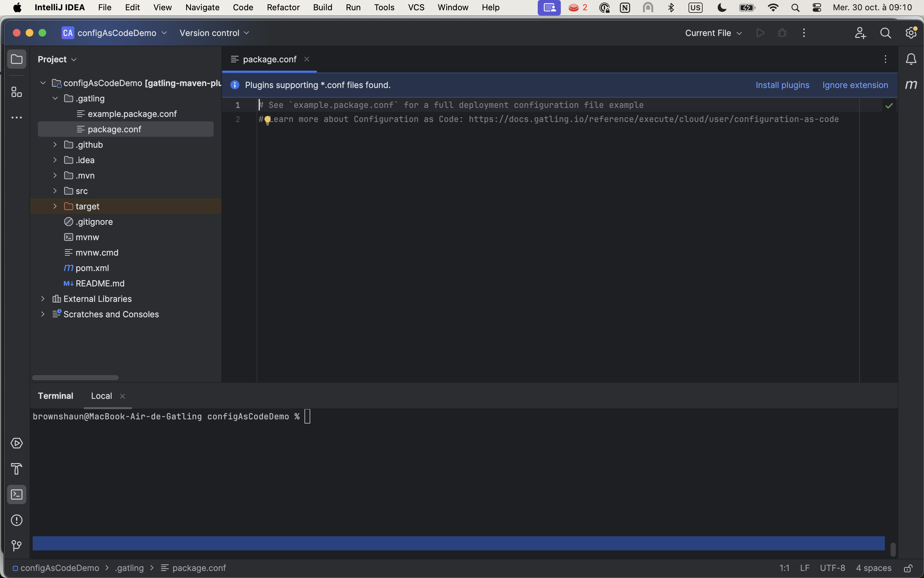Image resolution: width=924 pixels, height=578 pixels.
Task: Expand the .mvn folder
Action: coord(55,175)
